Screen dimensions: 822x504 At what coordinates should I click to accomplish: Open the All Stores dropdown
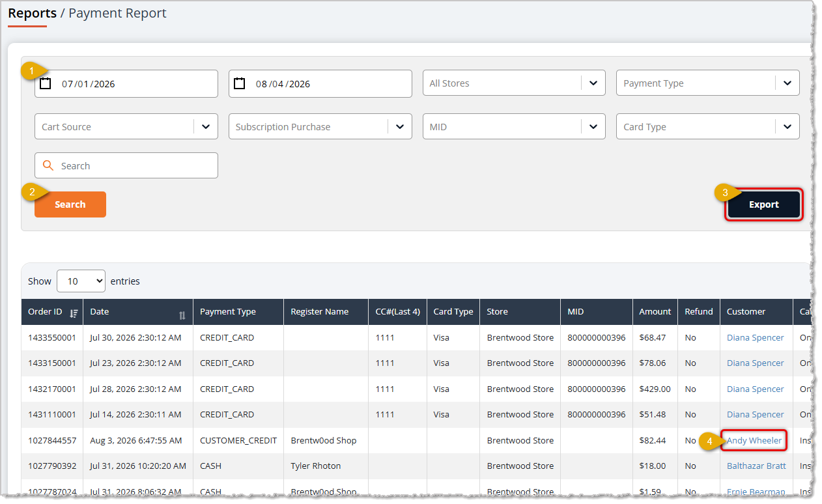point(514,83)
